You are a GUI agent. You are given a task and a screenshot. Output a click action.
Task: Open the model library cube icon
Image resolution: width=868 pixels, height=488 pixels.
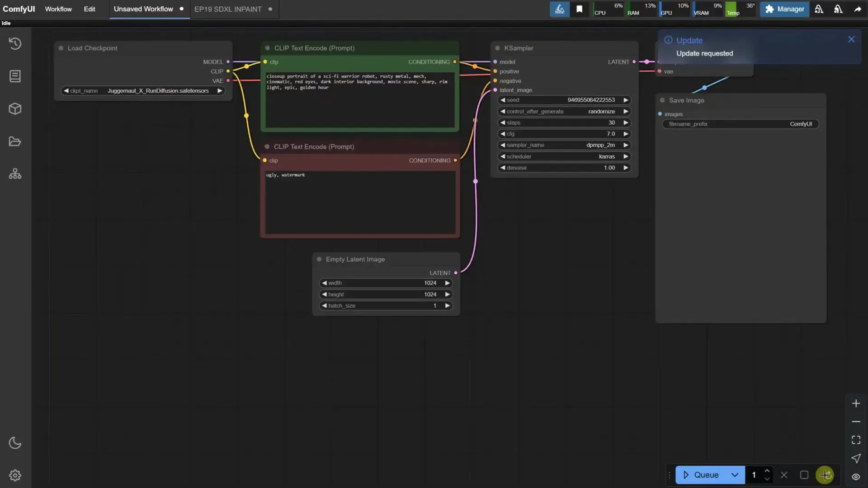[x=15, y=109]
